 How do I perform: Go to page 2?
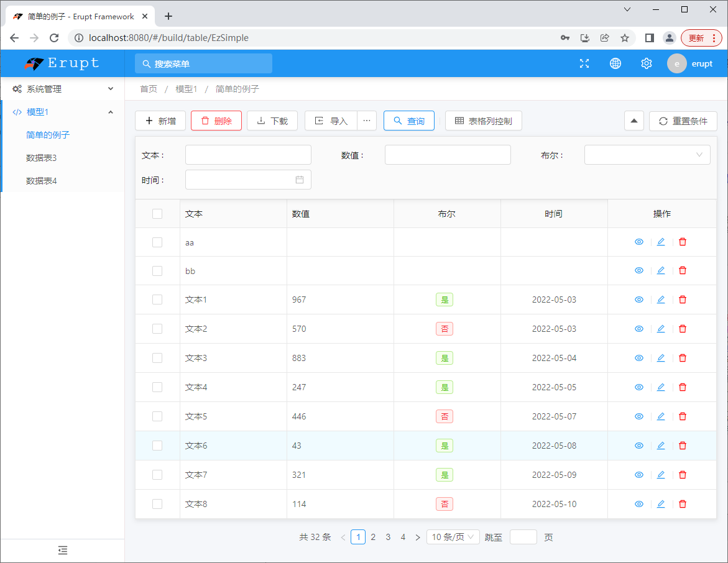[x=373, y=537]
